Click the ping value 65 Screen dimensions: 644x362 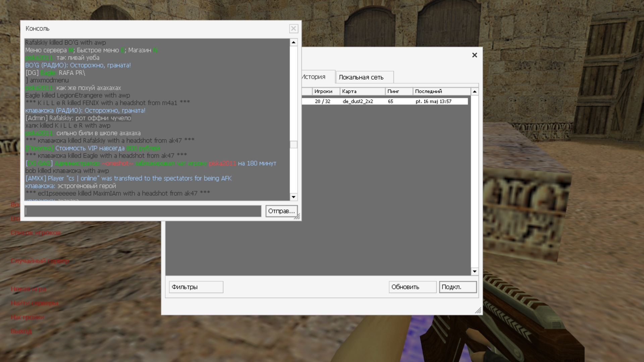(x=390, y=101)
